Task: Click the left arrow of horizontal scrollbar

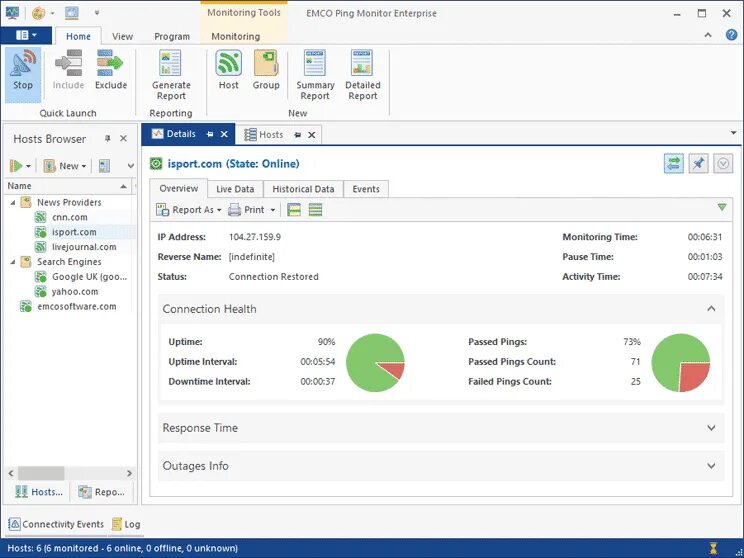Action: point(11,473)
